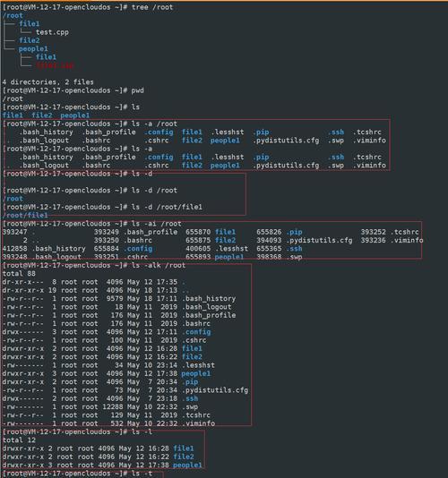Click the 'ls -alk /root' command line
The width and height of the screenshot is (448, 478).
click(x=94, y=265)
